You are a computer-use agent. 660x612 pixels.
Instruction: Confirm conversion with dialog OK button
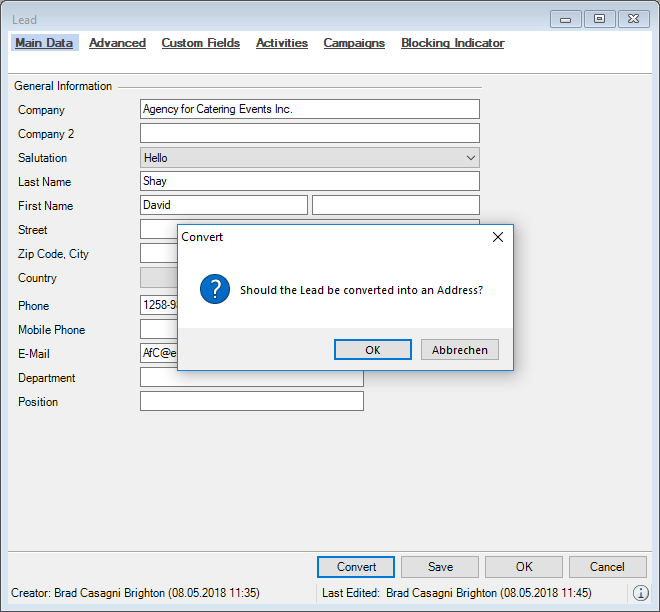372,350
